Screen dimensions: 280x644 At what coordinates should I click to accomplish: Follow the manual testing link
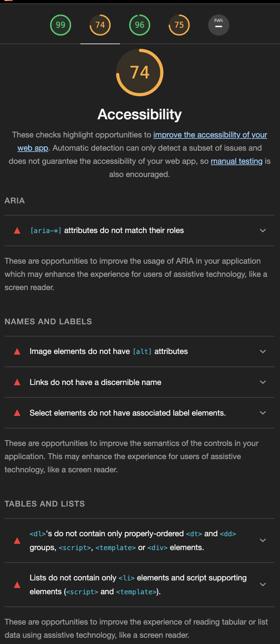pyautogui.click(x=237, y=161)
